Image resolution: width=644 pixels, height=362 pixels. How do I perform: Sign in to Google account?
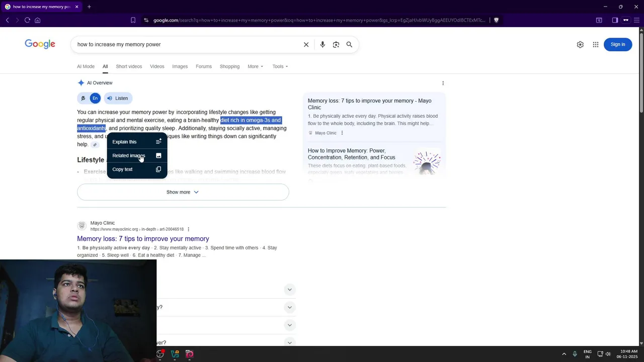click(618, 44)
